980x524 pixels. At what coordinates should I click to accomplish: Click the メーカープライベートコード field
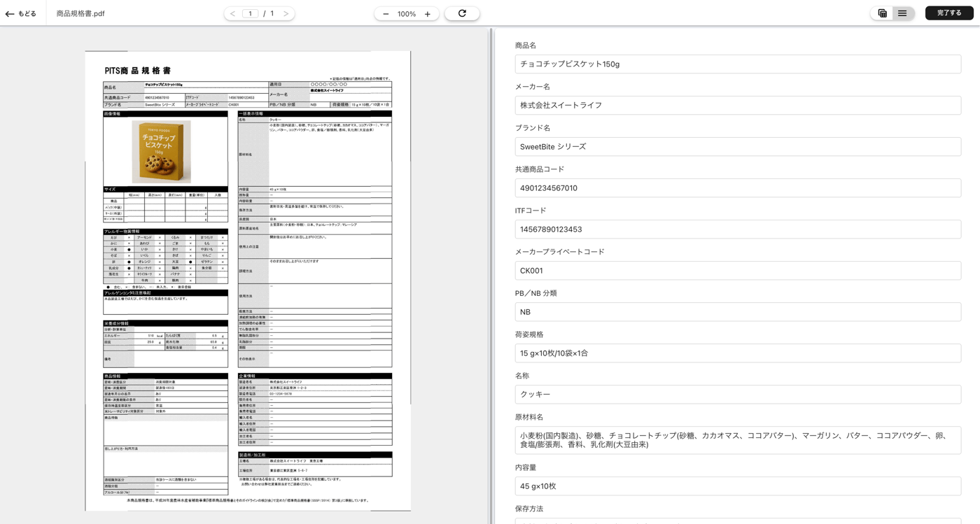click(738, 270)
